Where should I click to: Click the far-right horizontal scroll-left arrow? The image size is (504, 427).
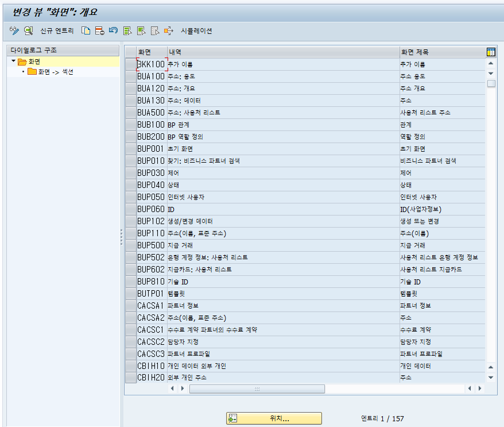click(470, 388)
